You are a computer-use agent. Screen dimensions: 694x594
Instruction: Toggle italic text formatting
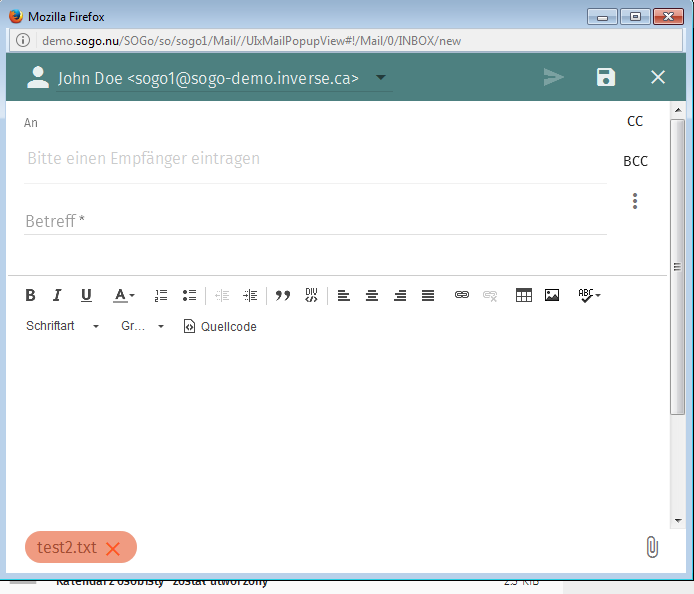[x=57, y=295]
